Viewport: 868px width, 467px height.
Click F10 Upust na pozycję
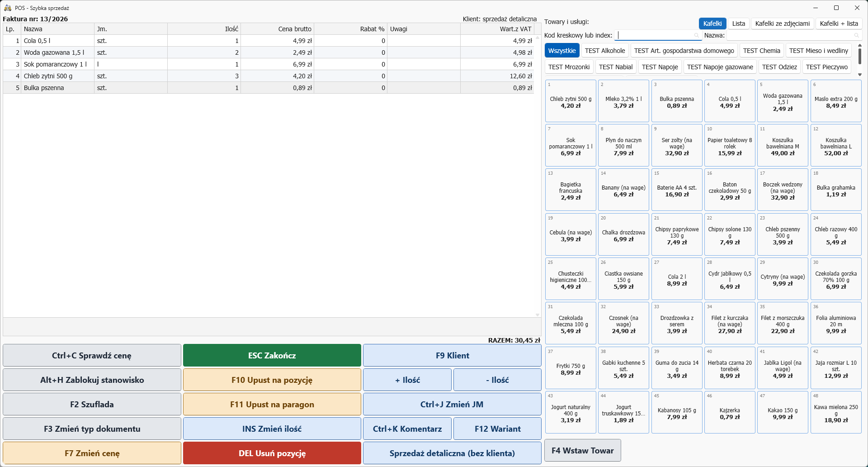point(272,380)
